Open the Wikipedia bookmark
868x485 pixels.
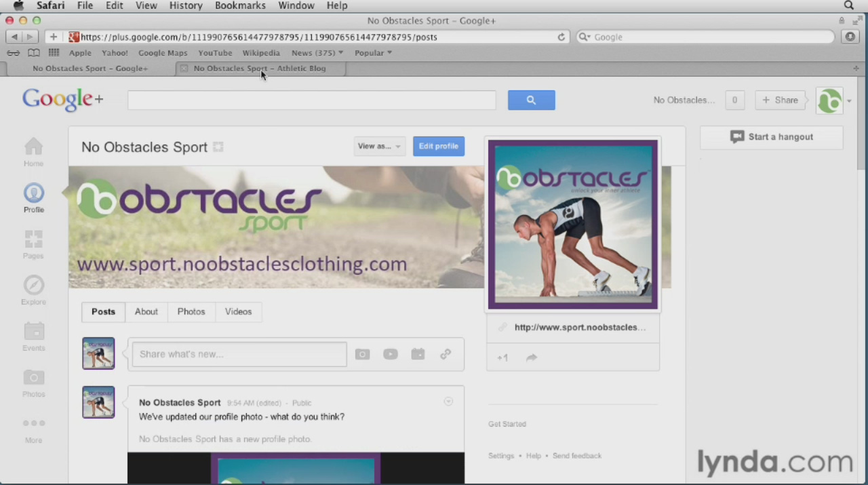[x=261, y=52]
